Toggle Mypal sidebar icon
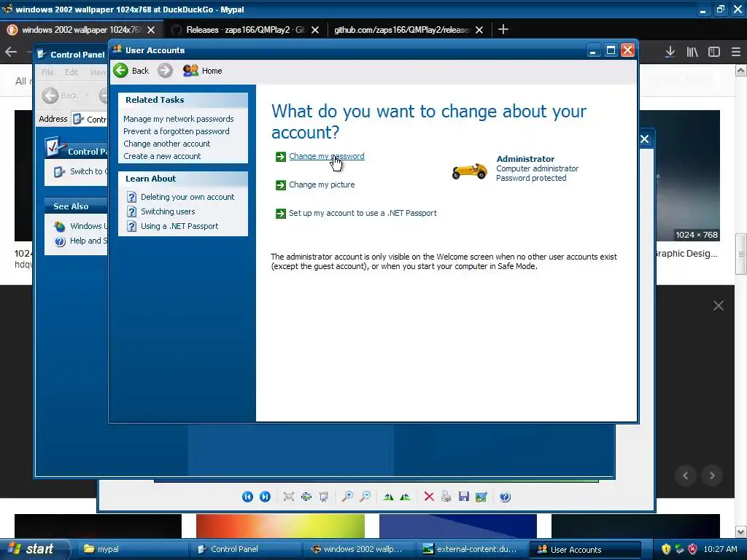The width and height of the screenshot is (747, 560). coord(713,52)
